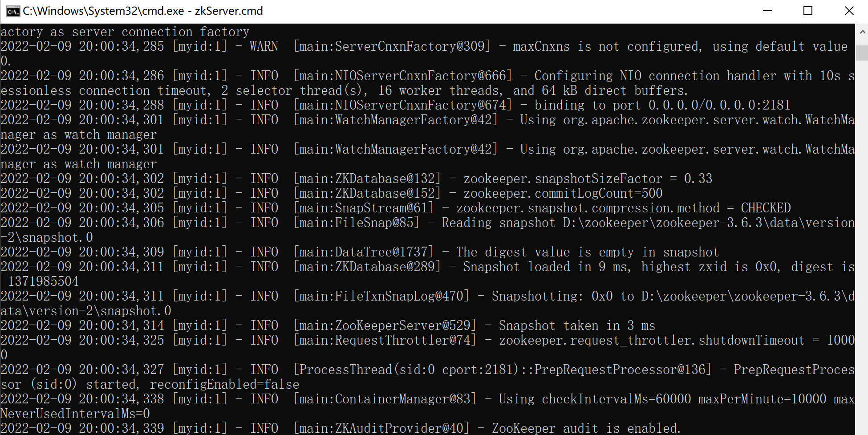Click '[main:SnapStream@61]' text

point(364,208)
